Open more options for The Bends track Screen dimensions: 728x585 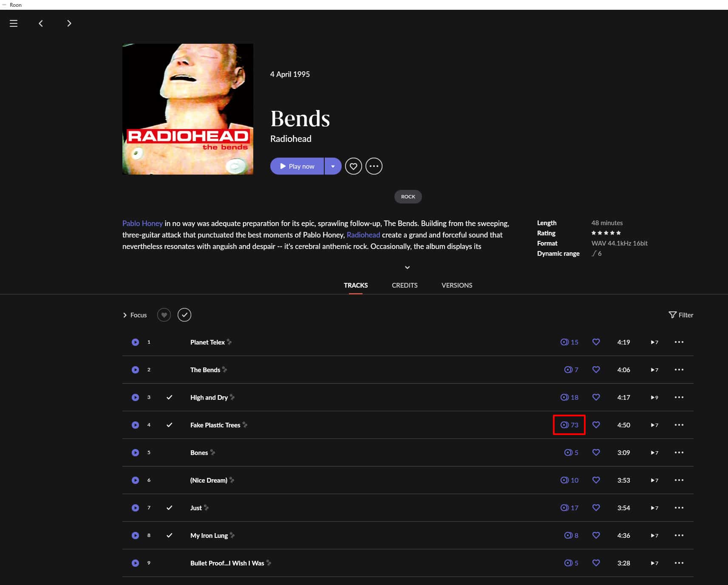tap(679, 370)
